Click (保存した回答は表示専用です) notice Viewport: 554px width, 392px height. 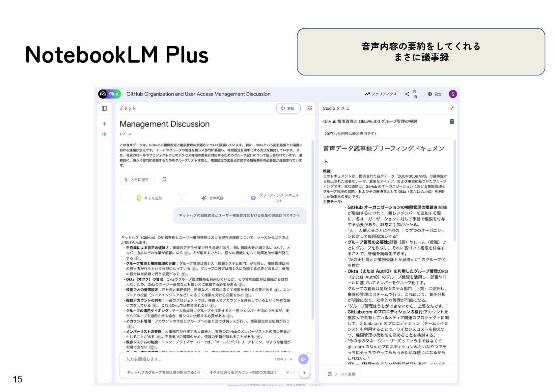[x=350, y=134]
